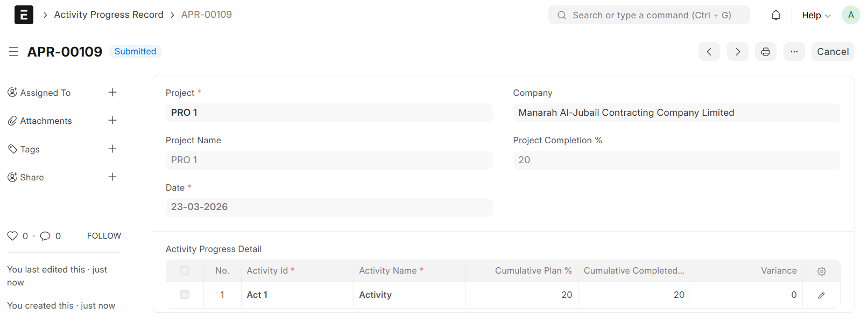Add an assignee with Assigned To plus
868x321 pixels.
[112, 93]
